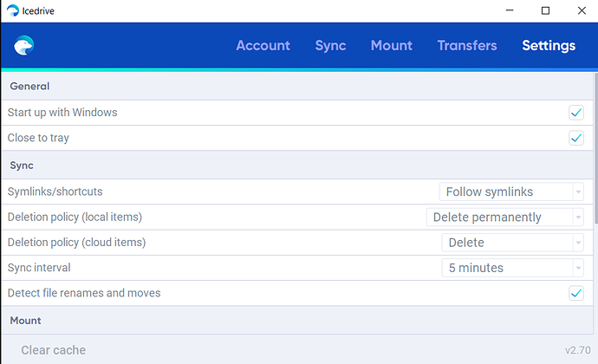This screenshot has width=598, height=364.
Task: Select the Settings tab
Action: [549, 45]
